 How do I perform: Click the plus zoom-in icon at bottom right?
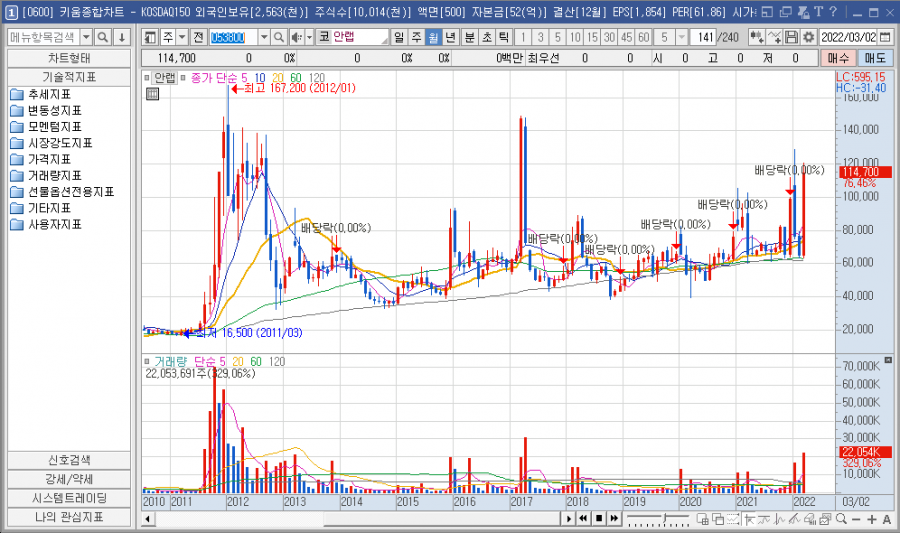[x=872, y=519]
